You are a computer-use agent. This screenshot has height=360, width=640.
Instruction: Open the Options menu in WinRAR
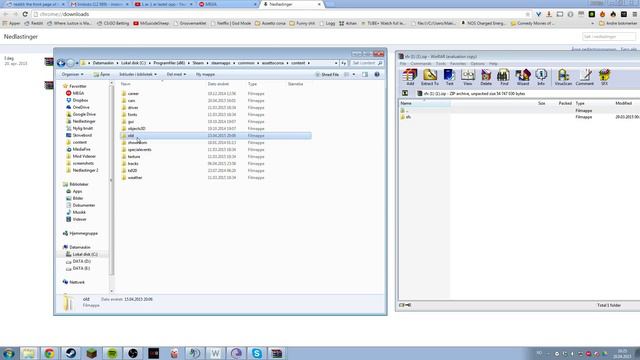477,64
